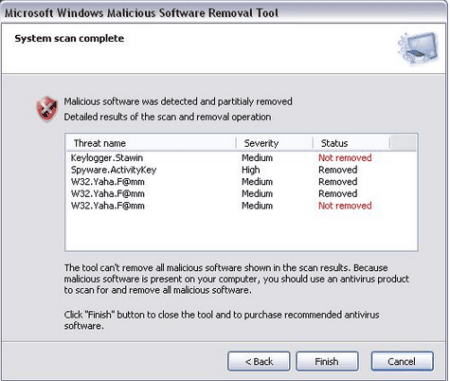450x381 pixels.
Task: Sort list by Severity column header
Action: coord(275,143)
